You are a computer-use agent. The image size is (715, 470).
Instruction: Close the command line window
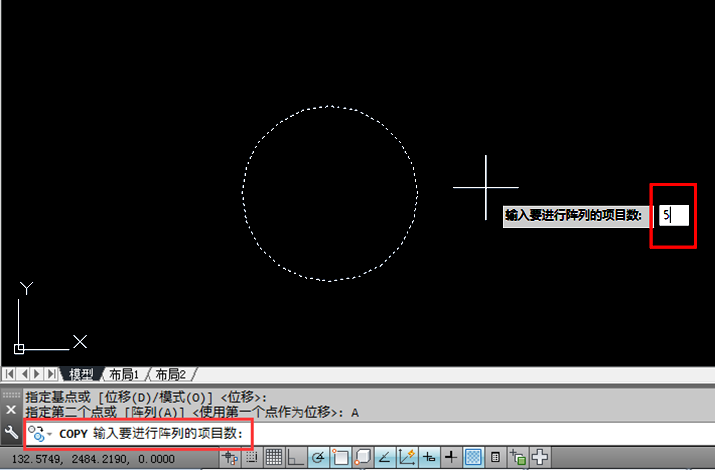11,410
